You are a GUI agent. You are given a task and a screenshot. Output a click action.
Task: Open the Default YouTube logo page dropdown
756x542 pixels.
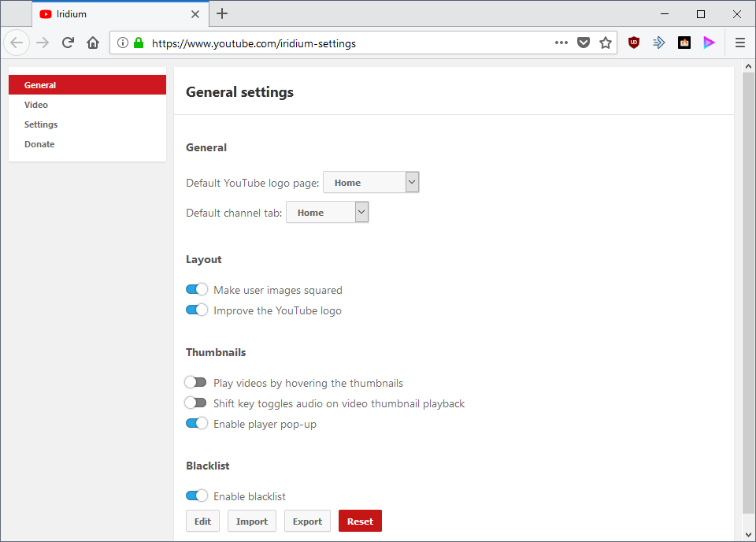(371, 181)
